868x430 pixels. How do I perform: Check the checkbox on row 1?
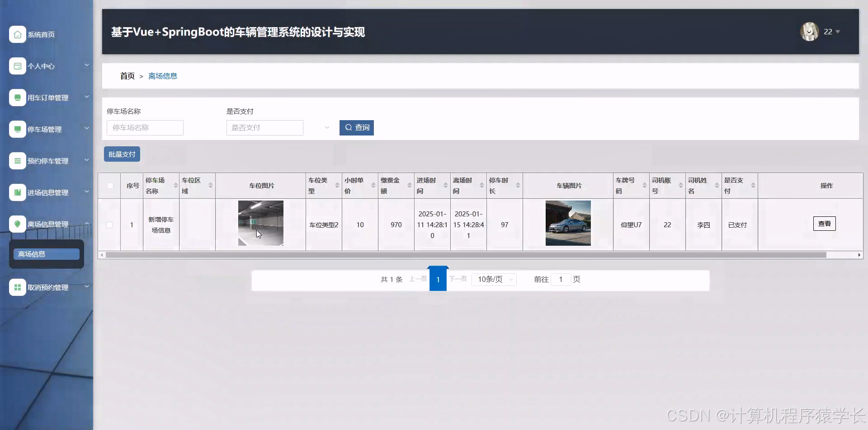(x=109, y=224)
